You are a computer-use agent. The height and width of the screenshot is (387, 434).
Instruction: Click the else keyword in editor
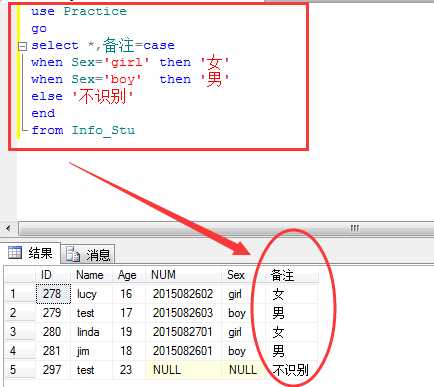(x=47, y=96)
